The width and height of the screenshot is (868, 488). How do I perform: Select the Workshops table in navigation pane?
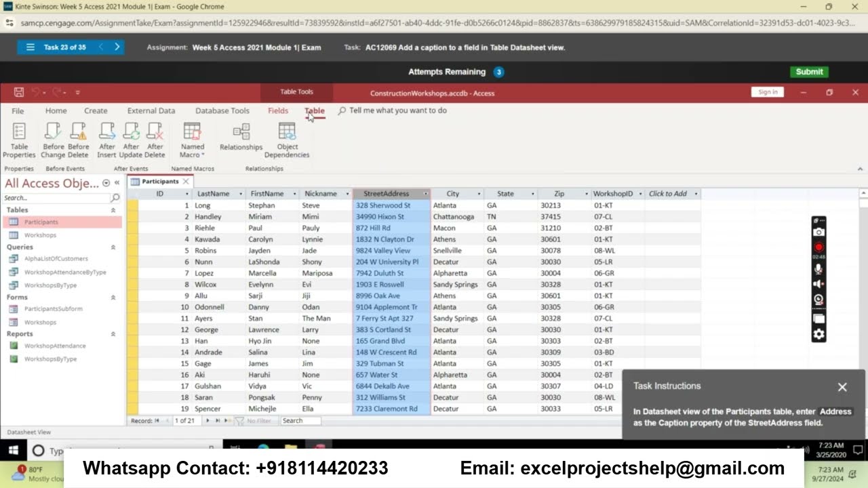[x=40, y=235]
